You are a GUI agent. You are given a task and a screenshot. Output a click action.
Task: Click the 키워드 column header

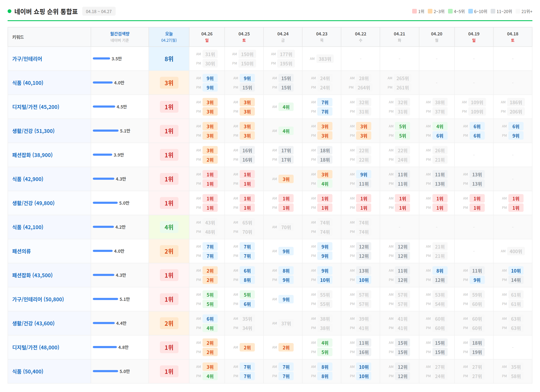(x=18, y=37)
